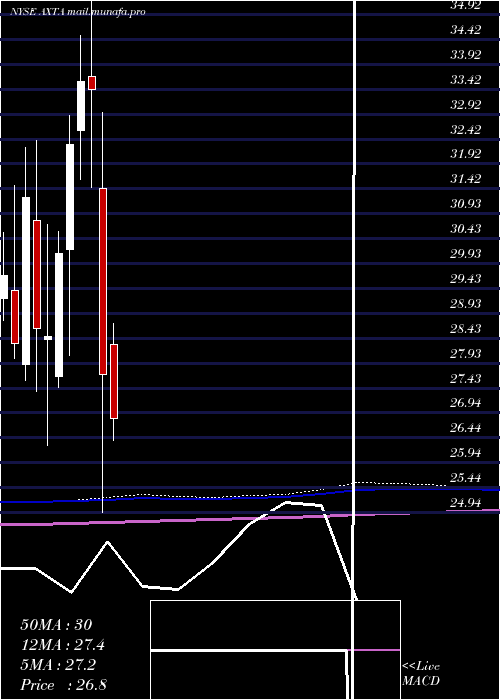The image size is (500, 700).
Task: Click the 24.94 price axis label
Action: [x=466, y=504]
